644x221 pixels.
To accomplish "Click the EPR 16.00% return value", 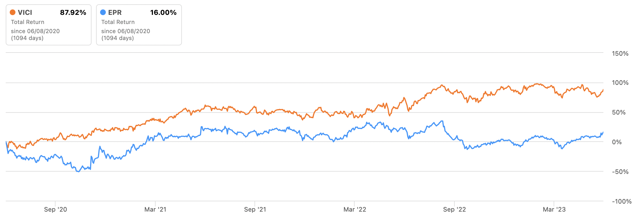I will (163, 13).
